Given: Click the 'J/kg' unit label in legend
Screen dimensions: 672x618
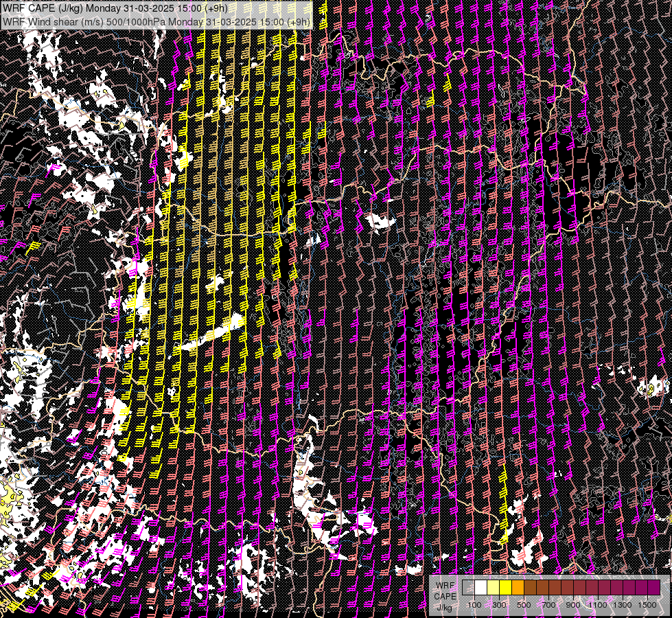Looking at the screenshot, I should pyautogui.click(x=444, y=607).
